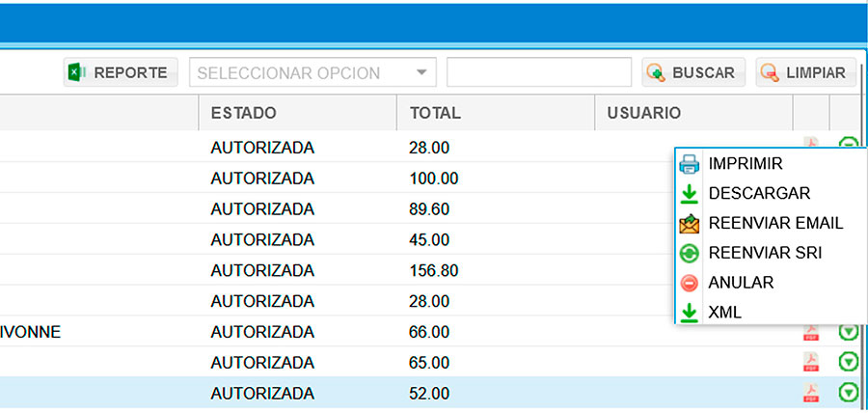Click the Excel icon on REPORTE button

click(x=77, y=72)
